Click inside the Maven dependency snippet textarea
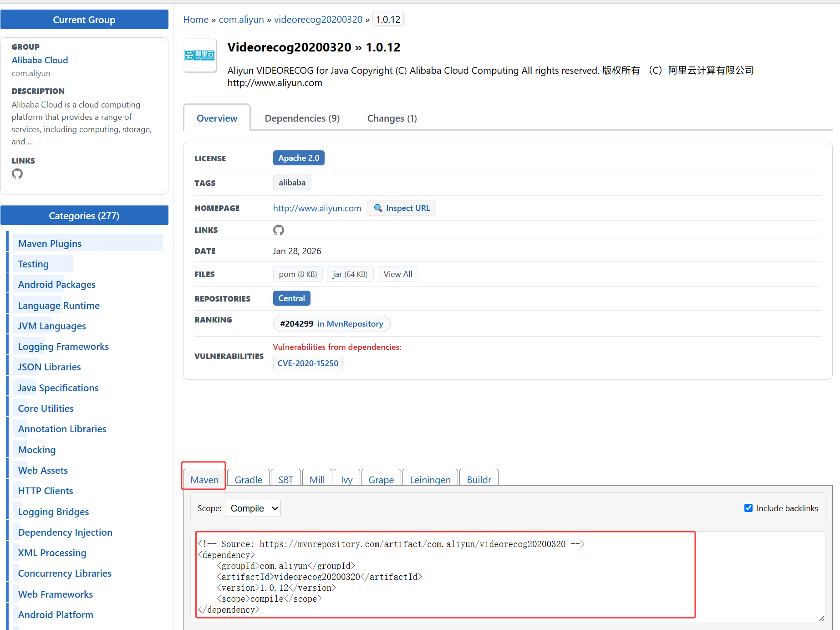Image resolution: width=840 pixels, height=630 pixels. coord(508,577)
